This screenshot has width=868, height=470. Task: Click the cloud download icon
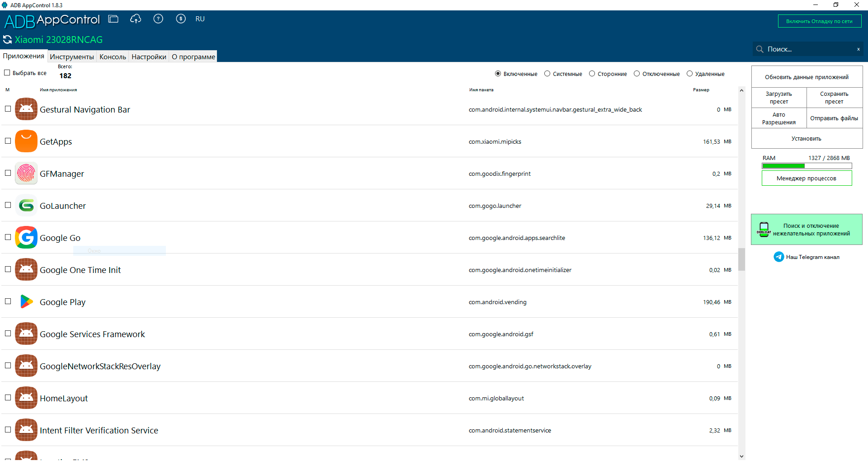click(x=136, y=19)
